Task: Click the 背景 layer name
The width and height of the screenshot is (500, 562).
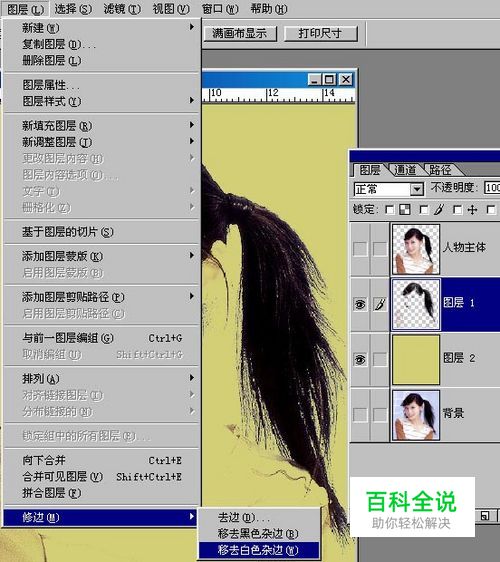Action: [453, 413]
